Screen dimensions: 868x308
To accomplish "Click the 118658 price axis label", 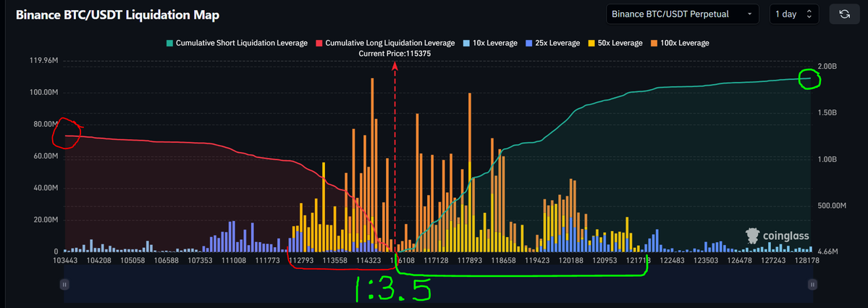I will coord(505,259).
